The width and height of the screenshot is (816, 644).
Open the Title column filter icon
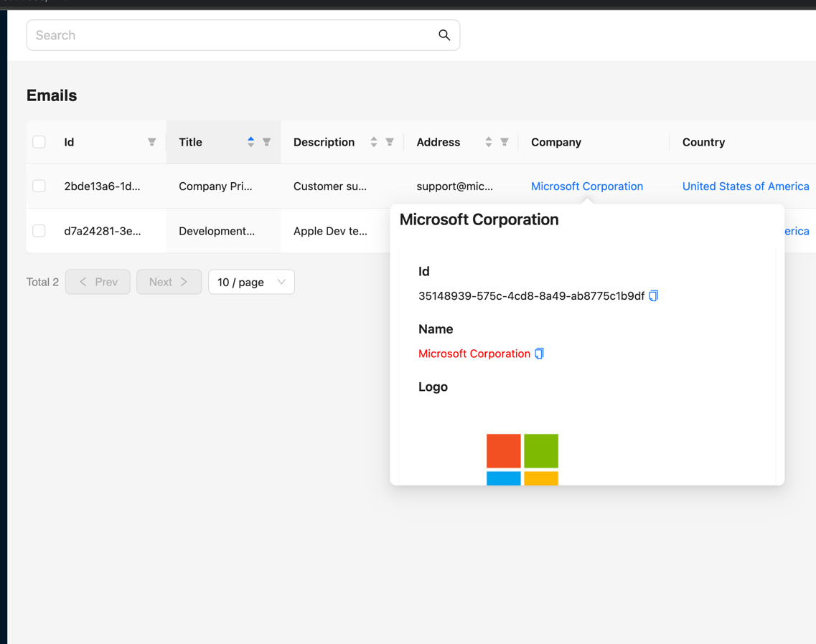[266, 142]
